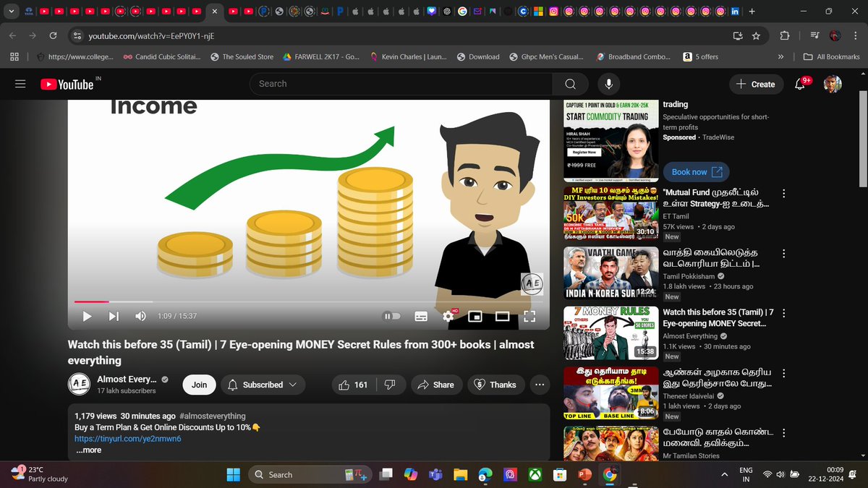The width and height of the screenshot is (868, 488).
Task: Open the Theneer Idaivelai video thumbnail
Action: (x=610, y=393)
